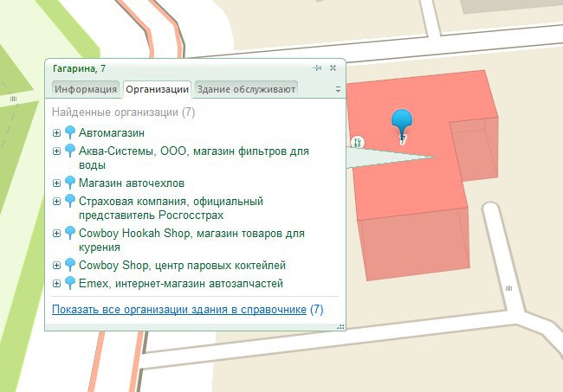Open Страховая компания, официальный представитель Росгосстрах

pyautogui.click(x=171, y=208)
